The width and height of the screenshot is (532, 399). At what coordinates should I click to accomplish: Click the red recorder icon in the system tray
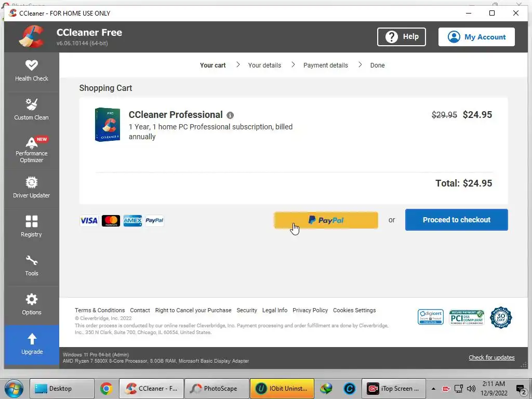(x=446, y=389)
